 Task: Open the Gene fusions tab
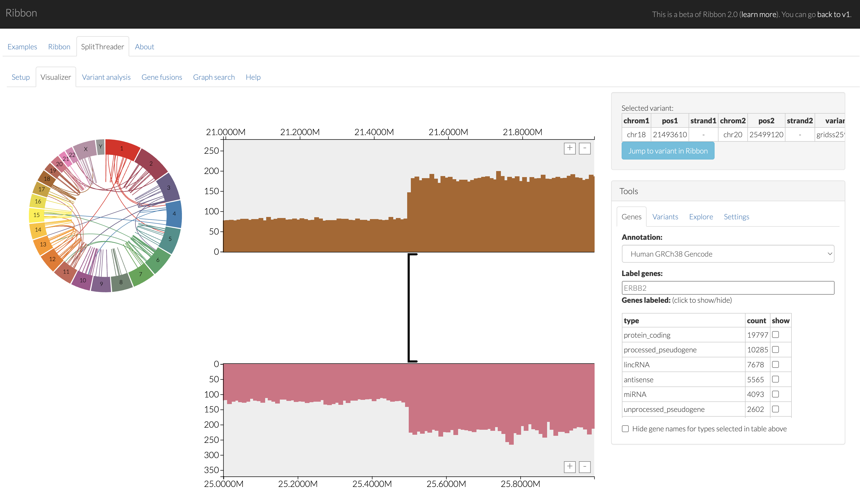click(162, 77)
